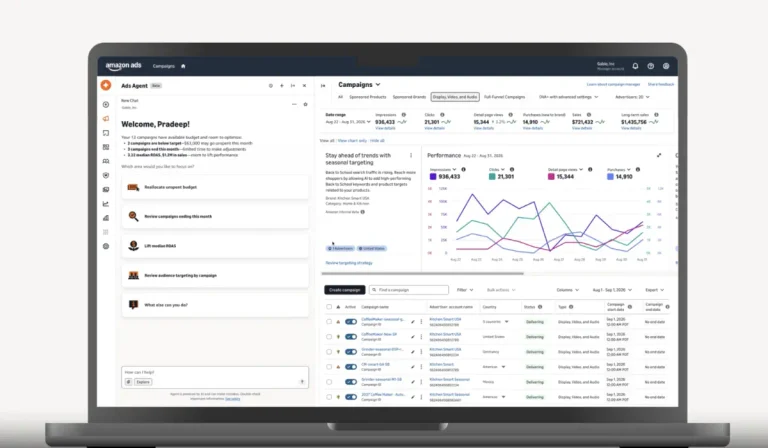
Task: Open the Filter dropdown
Action: click(465, 290)
